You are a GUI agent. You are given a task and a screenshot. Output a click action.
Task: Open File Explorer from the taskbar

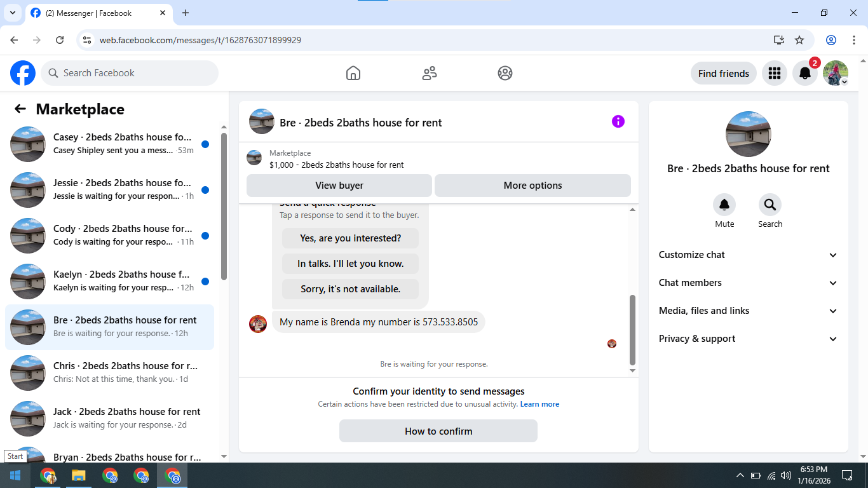78,475
